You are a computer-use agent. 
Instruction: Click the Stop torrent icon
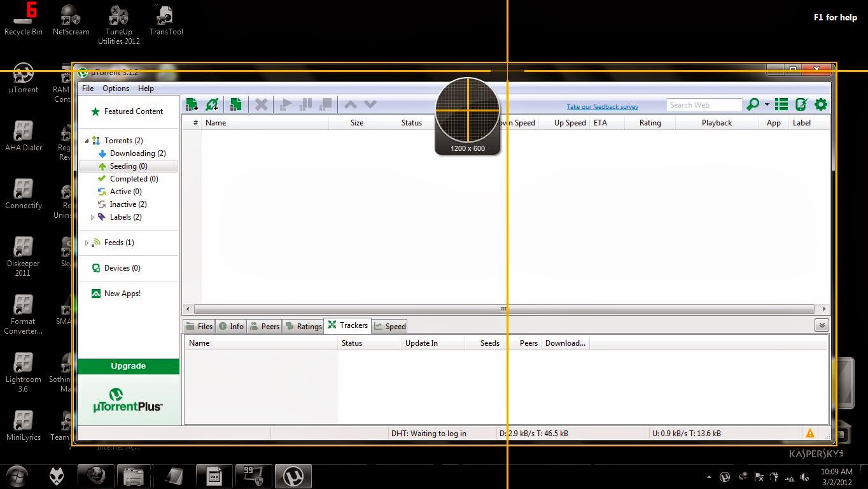point(326,104)
